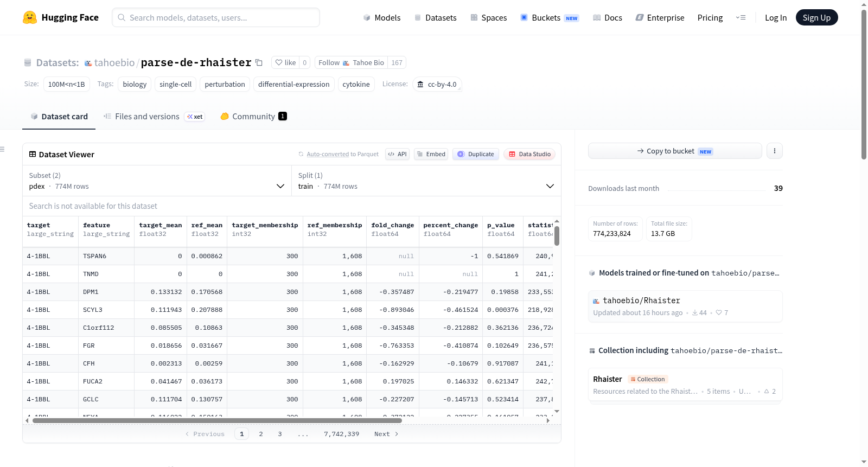868x467 pixels.
Task: Select the cytokine tag
Action: (x=356, y=85)
